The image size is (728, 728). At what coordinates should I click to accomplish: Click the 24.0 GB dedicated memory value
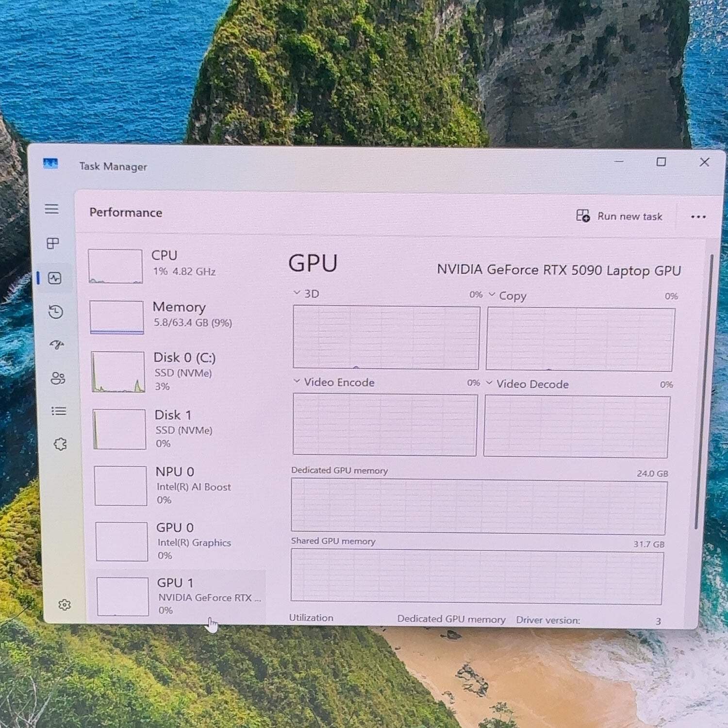[653, 473]
